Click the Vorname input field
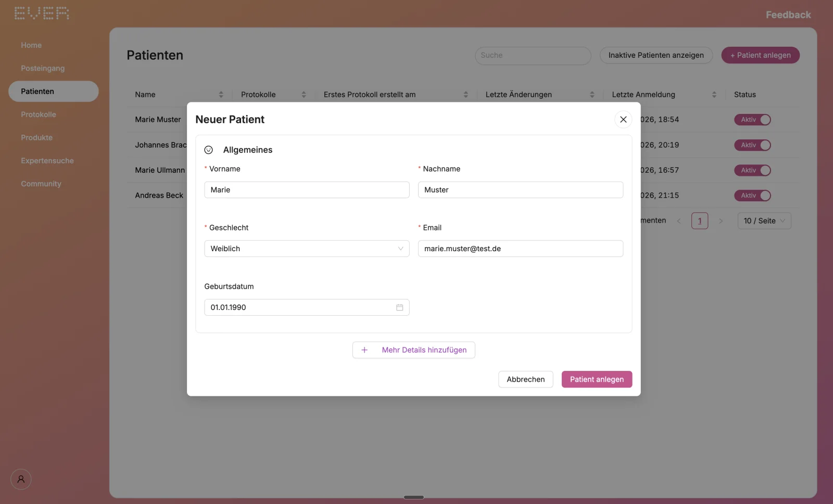Image resolution: width=833 pixels, height=504 pixels. tap(307, 190)
